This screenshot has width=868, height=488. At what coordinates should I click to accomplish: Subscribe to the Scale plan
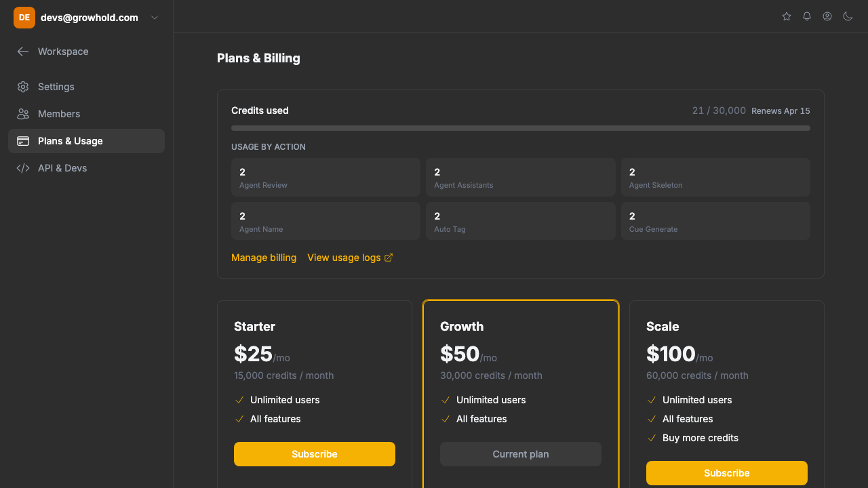click(726, 472)
